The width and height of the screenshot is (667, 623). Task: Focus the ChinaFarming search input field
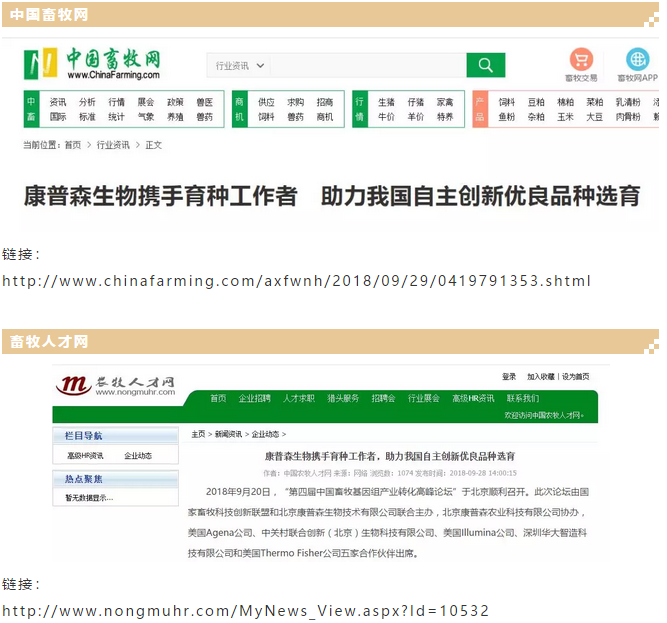[368, 65]
